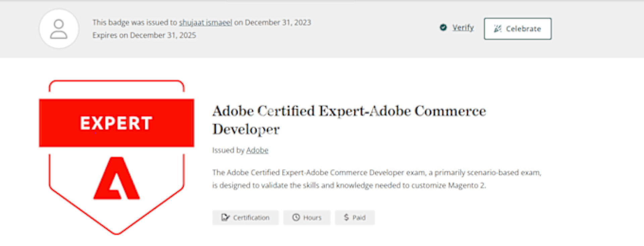
Task: Open the shujaat ismaeel profile link
Action: [x=205, y=22]
